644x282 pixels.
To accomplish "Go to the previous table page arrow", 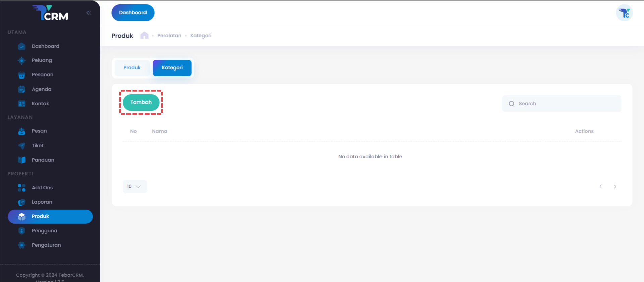I will 601,187.
